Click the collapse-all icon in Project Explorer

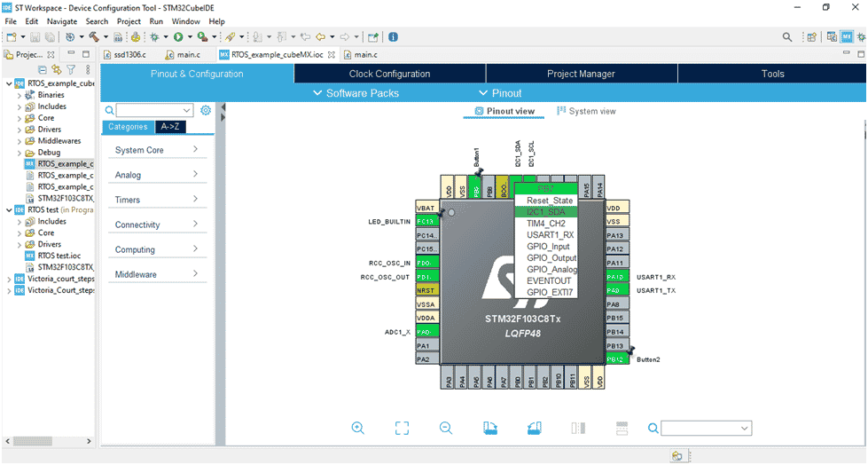(x=42, y=70)
